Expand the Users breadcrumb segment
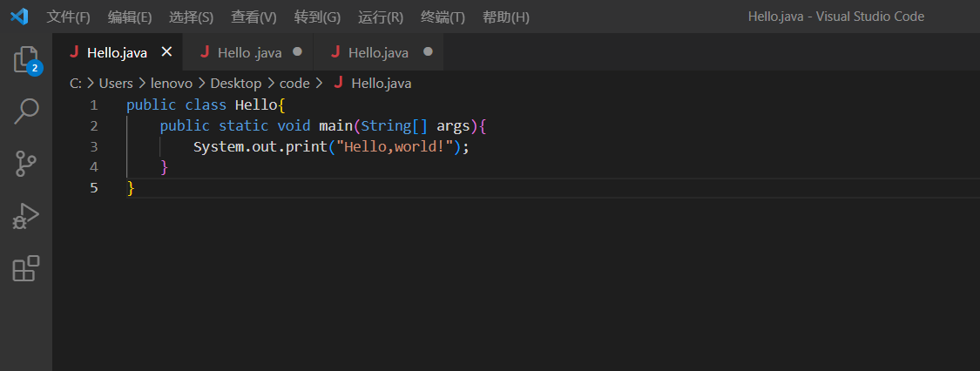The image size is (980, 371). coord(116,84)
